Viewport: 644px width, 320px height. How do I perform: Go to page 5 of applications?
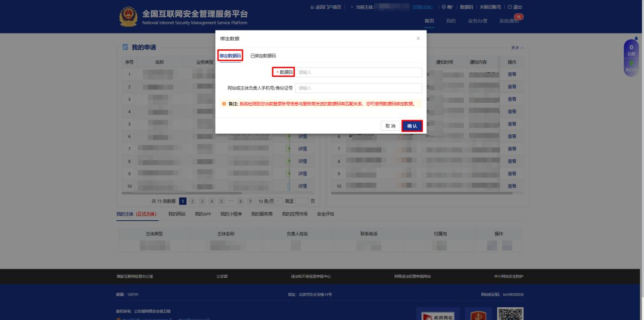[x=221, y=201]
